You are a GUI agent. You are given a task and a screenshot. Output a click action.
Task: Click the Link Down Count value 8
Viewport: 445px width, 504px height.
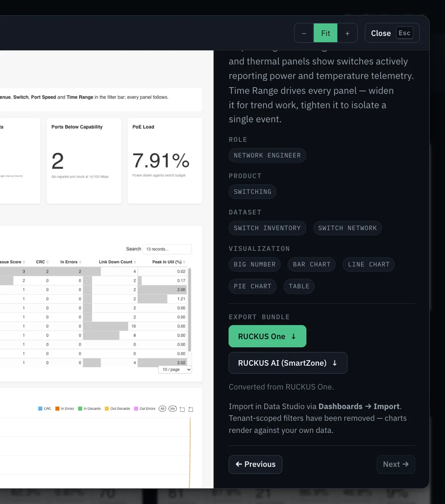click(x=135, y=335)
